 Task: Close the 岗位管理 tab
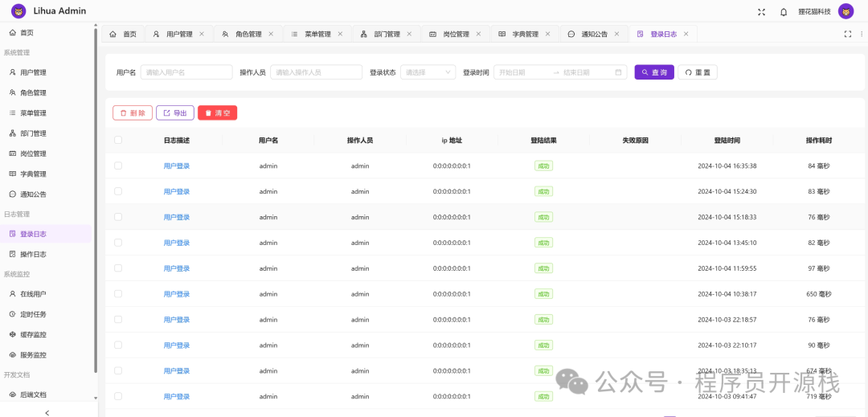pyautogui.click(x=478, y=34)
